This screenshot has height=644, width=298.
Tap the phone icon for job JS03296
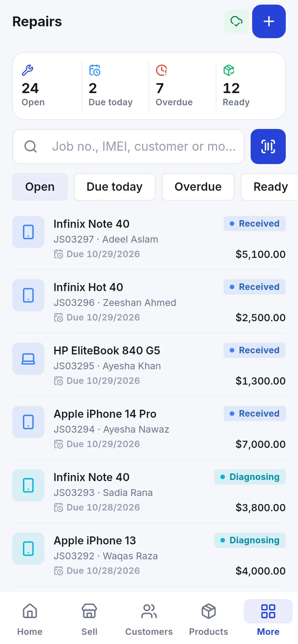click(x=28, y=295)
